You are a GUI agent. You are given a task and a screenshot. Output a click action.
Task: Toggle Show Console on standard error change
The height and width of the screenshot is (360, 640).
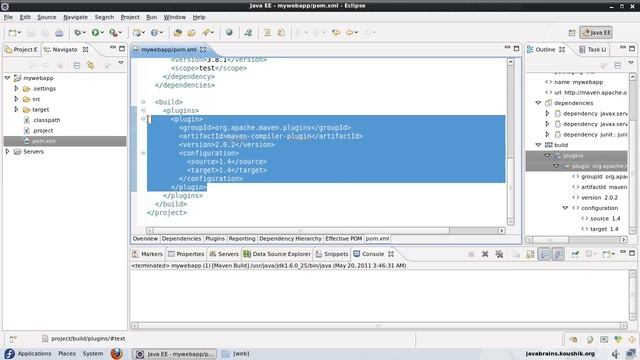[x=558, y=254]
